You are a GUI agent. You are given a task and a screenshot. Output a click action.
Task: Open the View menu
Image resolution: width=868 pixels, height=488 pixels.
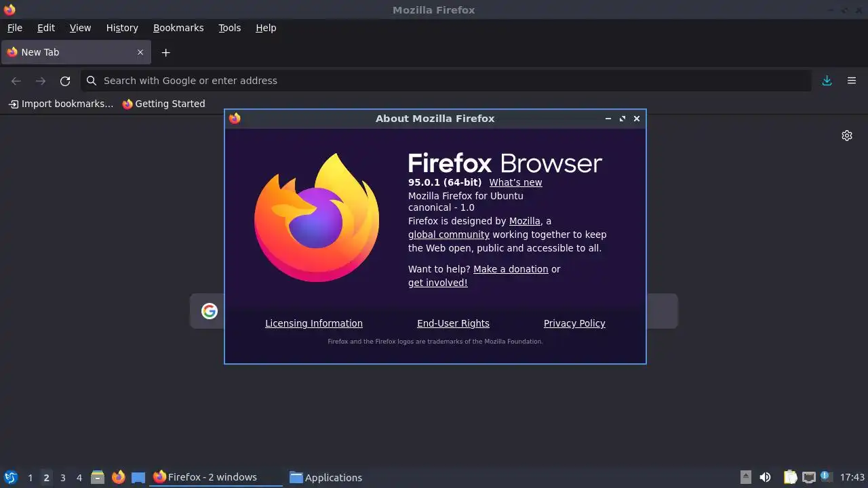click(80, 28)
